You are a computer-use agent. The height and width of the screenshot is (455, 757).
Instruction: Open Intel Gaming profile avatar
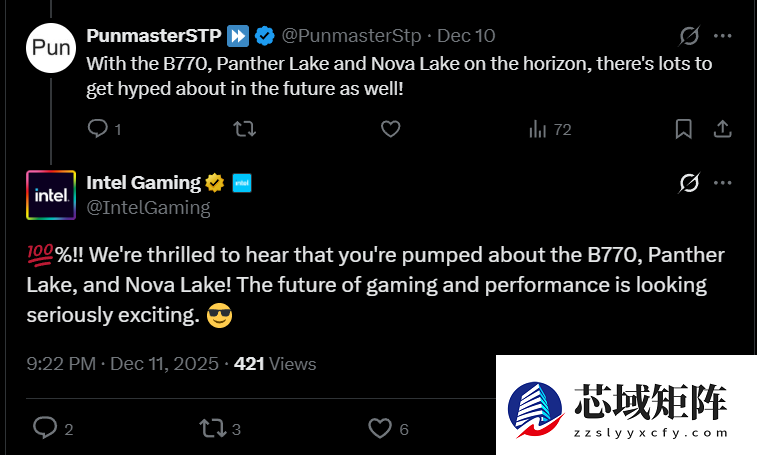51,194
